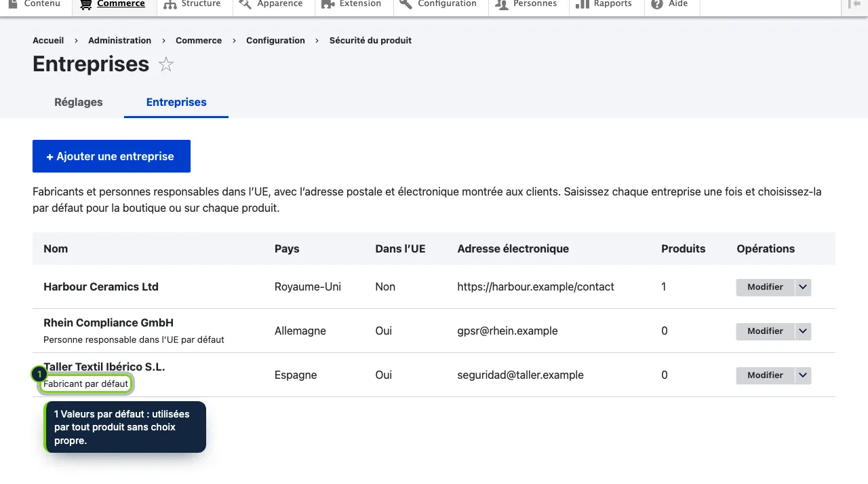Image resolution: width=868 pixels, height=484 pixels.
Task: Switch to the Réglages tab
Action: pos(79,103)
